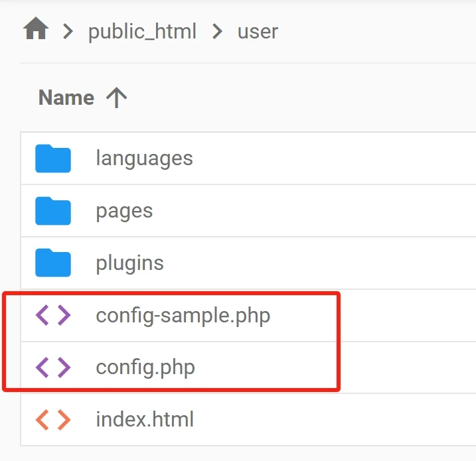Select the config.php file name
This screenshot has width=476, height=461.
145,368
